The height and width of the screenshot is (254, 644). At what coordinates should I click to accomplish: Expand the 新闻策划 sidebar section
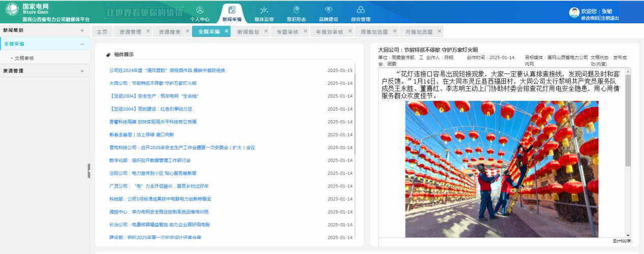pos(82,30)
